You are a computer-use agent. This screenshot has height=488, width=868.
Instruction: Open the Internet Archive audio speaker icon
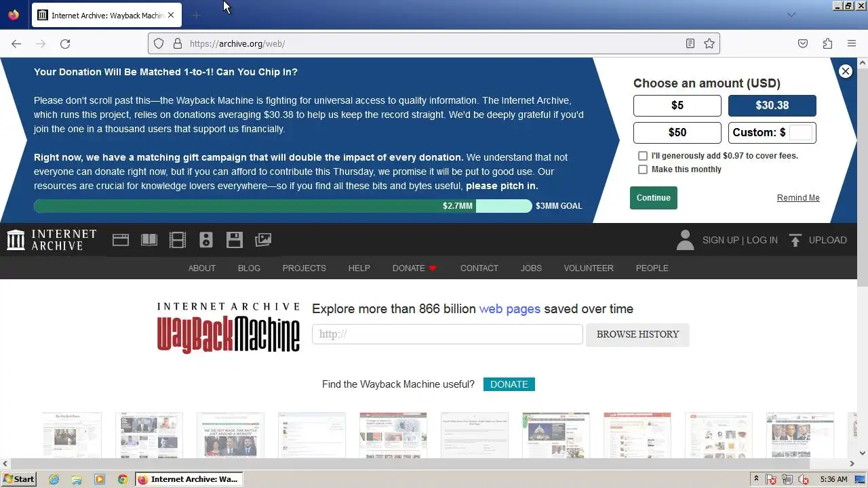coord(206,240)
